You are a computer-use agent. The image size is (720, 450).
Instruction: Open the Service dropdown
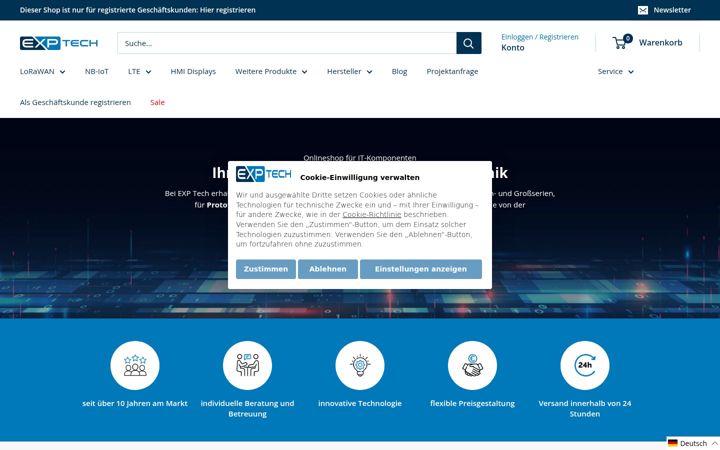615,72
